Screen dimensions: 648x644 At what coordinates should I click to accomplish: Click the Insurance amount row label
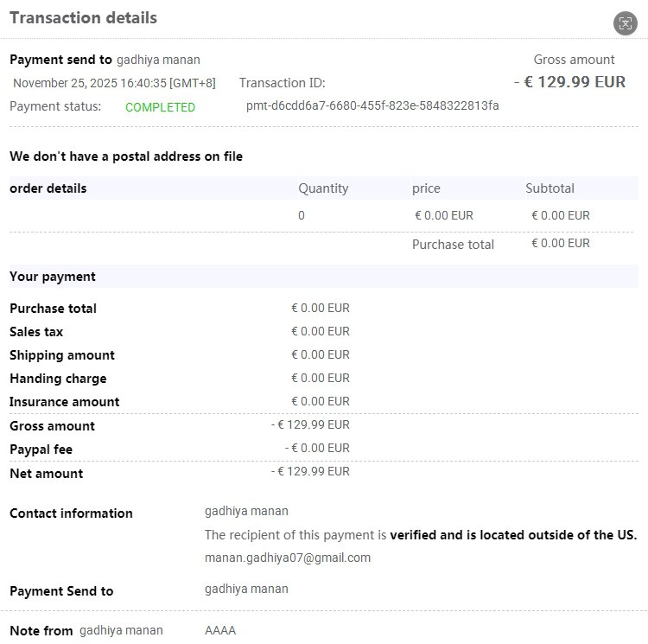65,402
